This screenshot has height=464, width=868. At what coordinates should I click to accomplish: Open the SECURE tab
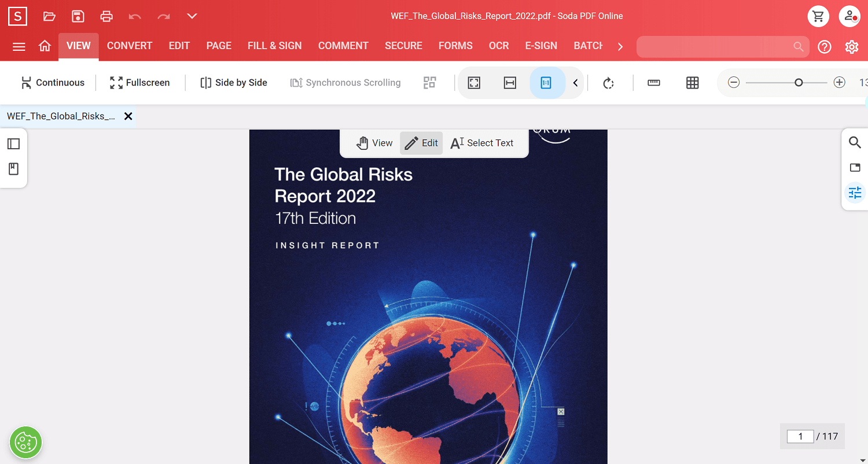point(404,46)
